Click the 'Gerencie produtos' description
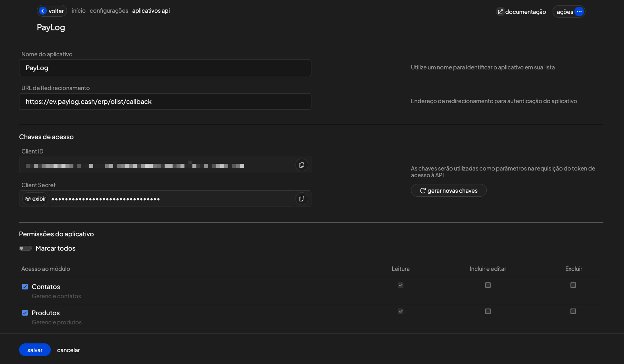The image size is (624, 364). coord(57,322)
